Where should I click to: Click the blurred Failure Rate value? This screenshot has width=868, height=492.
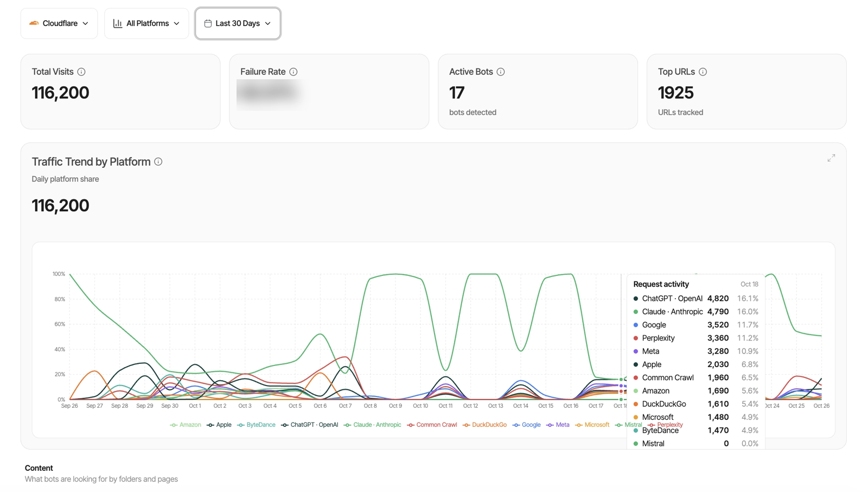coord(269,93)
